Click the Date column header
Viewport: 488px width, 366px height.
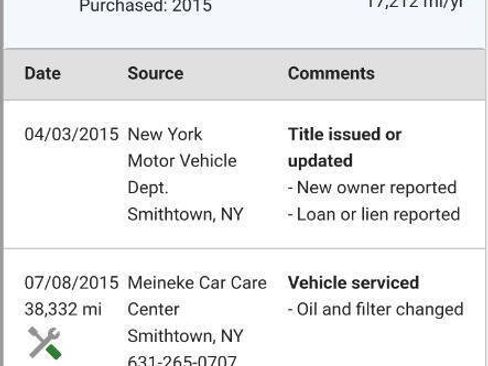pyautogui.click(x=43, y=73)
